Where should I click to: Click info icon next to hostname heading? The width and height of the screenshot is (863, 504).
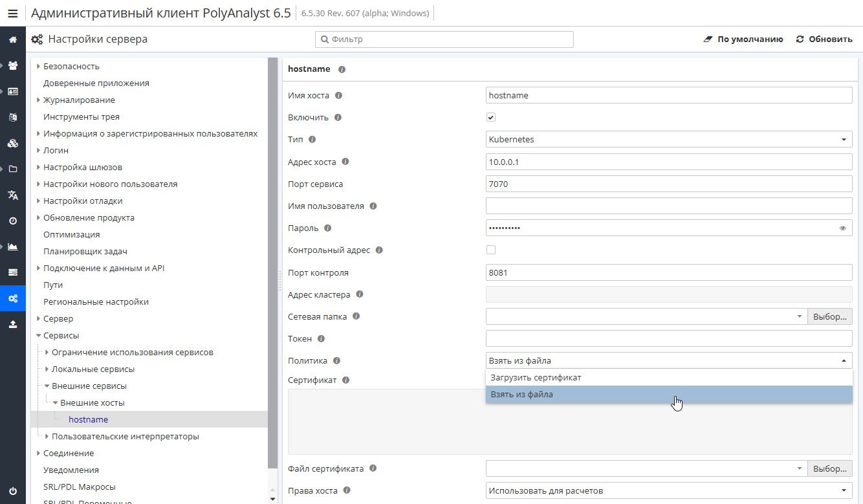point(342,69)
